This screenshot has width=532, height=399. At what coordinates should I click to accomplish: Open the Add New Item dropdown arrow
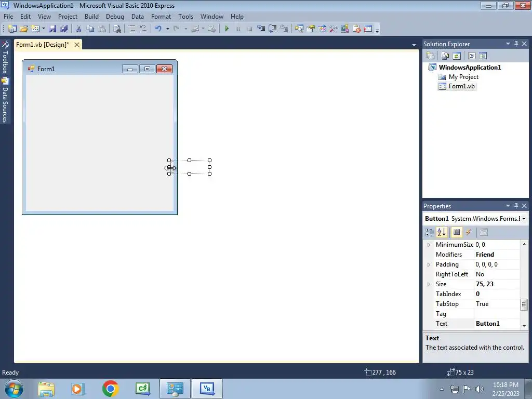pos(44,29)
